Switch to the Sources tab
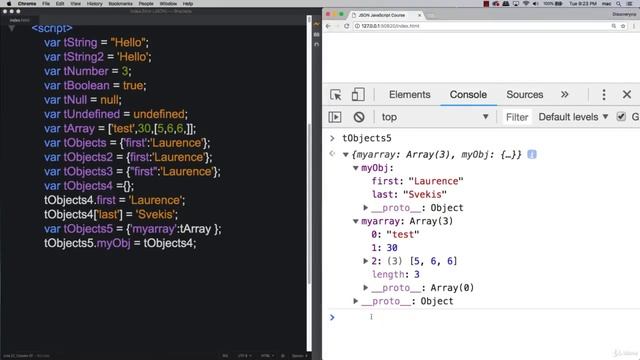The height and width of the screenshot is (360, 640). (524, 95)
